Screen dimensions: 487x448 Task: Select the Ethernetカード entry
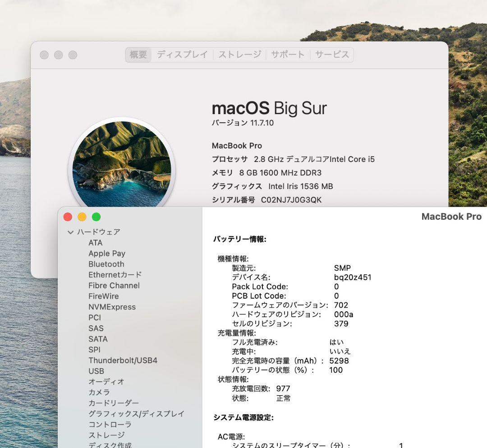[x=114, y=275]
